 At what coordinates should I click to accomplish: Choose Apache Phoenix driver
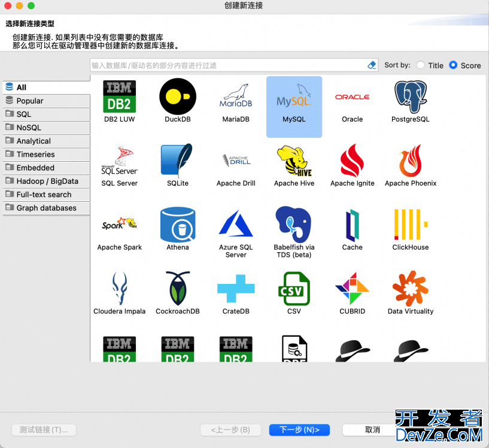click(x=411, y=161)
